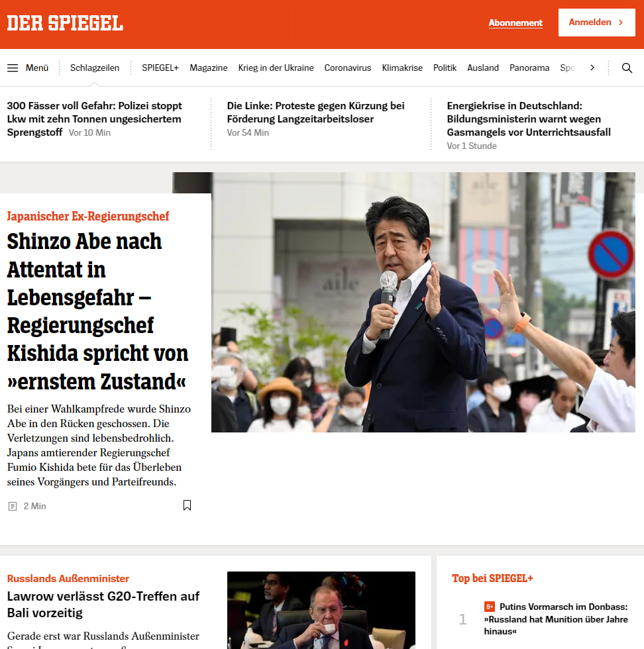Click the DER SPIEGEL logo
Image resolution: width=644 pixels, height=649 pixels.
click(65, 23)
